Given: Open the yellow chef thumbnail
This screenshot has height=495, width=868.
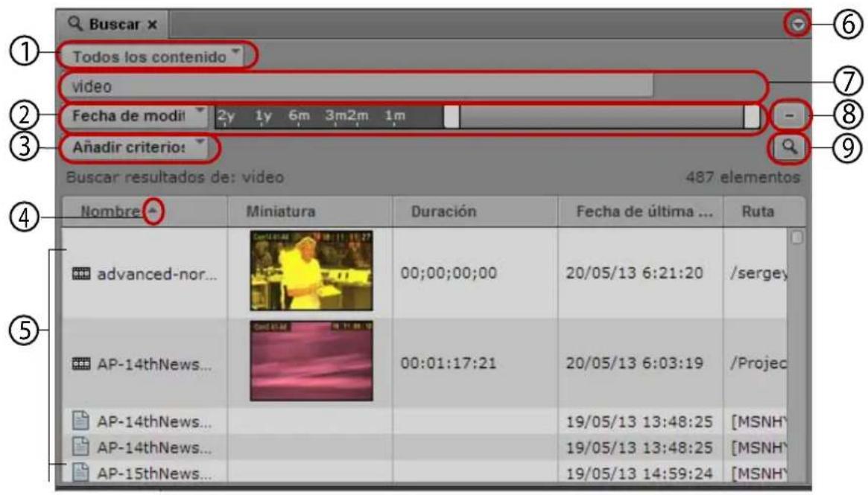Looking at the screenshot, I should tap(311, 270).
